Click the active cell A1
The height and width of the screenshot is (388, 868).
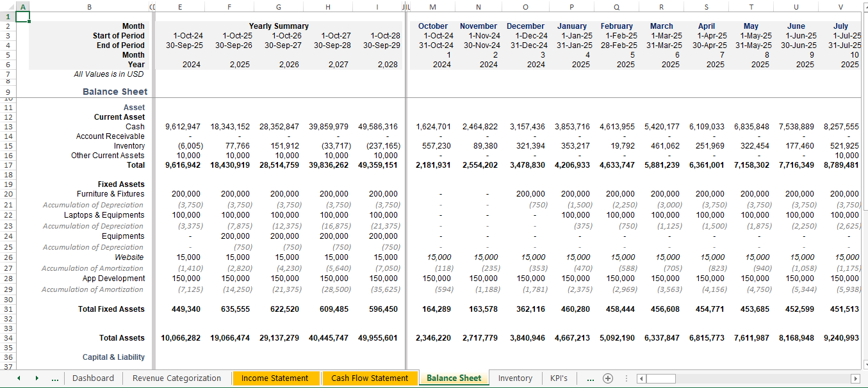(22, 17)
